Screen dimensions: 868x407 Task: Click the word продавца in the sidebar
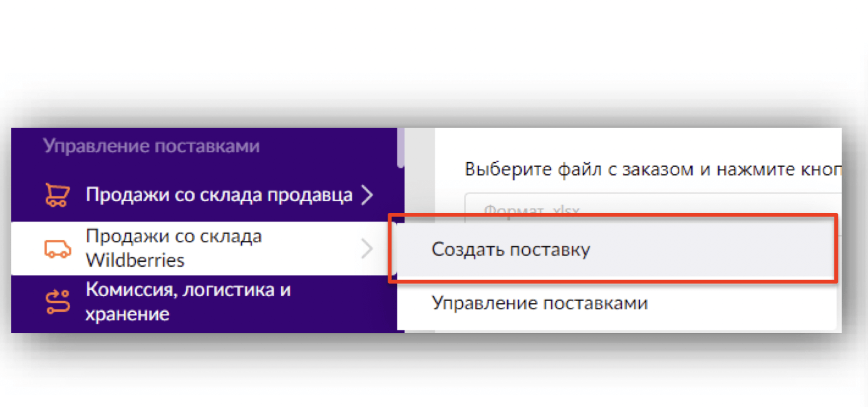click(x=310, y=195)
